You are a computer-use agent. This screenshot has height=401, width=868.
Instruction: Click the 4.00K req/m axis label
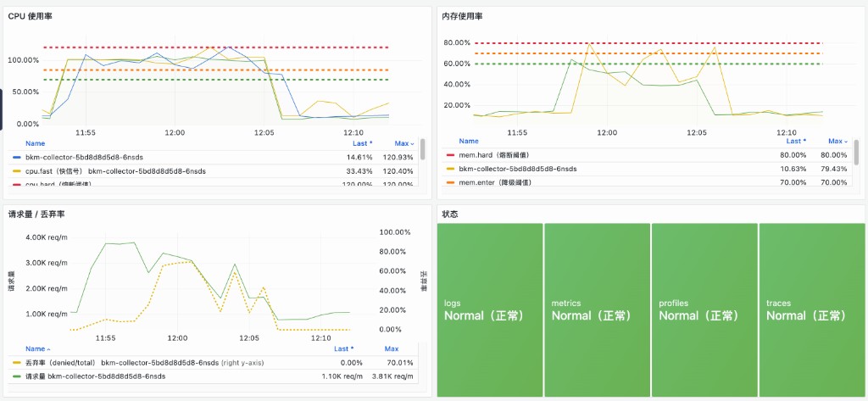pyautogui.click(x=47, y=237)
